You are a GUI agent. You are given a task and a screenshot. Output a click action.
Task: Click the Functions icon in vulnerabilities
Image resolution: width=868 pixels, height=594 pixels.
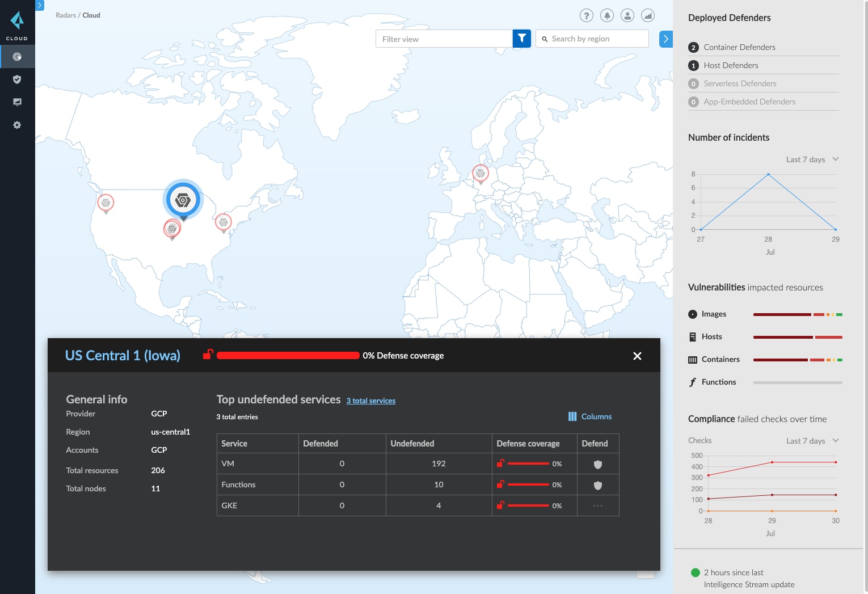(693, 382)
